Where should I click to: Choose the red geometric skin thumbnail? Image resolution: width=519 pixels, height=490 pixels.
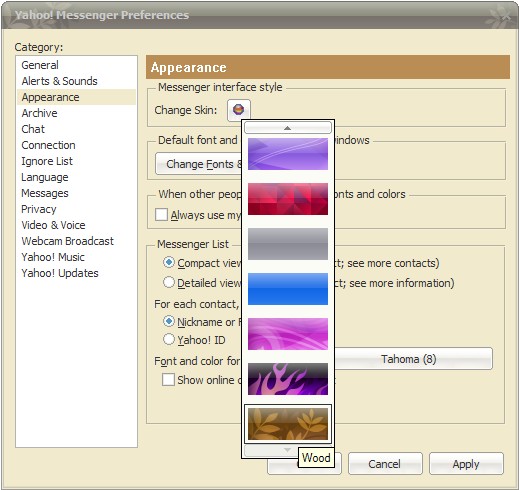point(288,199)
